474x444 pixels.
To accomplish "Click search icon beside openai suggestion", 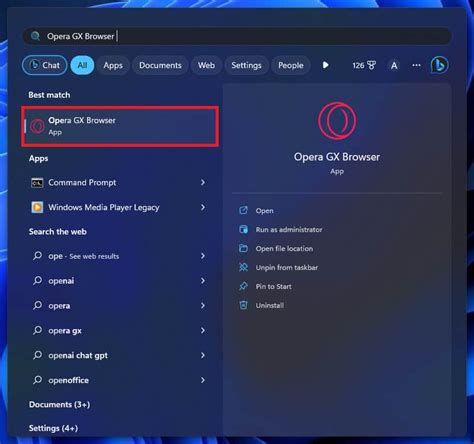I will coord(37,281).
